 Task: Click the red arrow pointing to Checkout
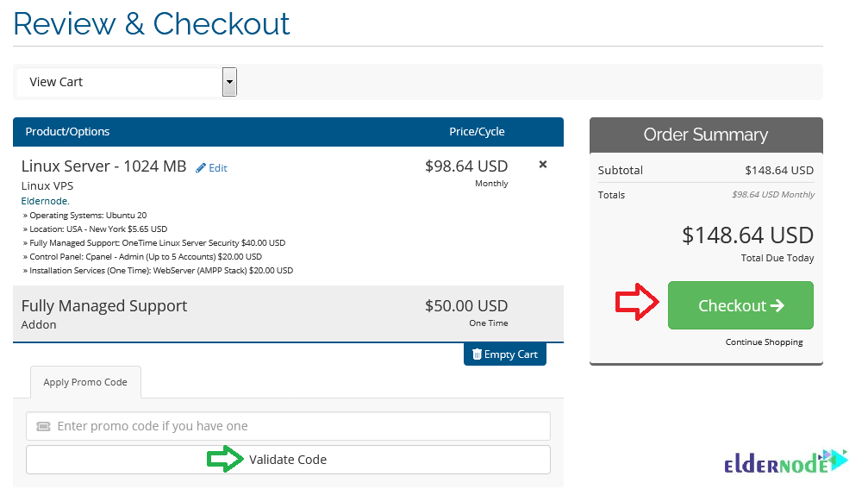click(x=637, y=302)
